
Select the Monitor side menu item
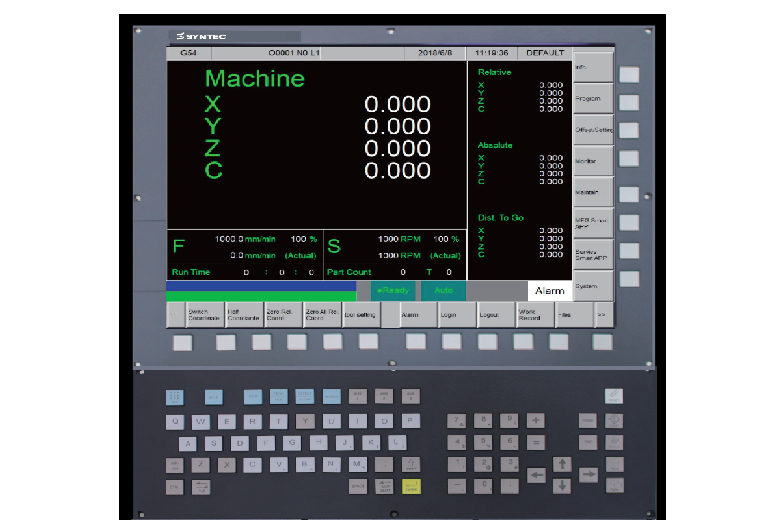click(591, 161)
